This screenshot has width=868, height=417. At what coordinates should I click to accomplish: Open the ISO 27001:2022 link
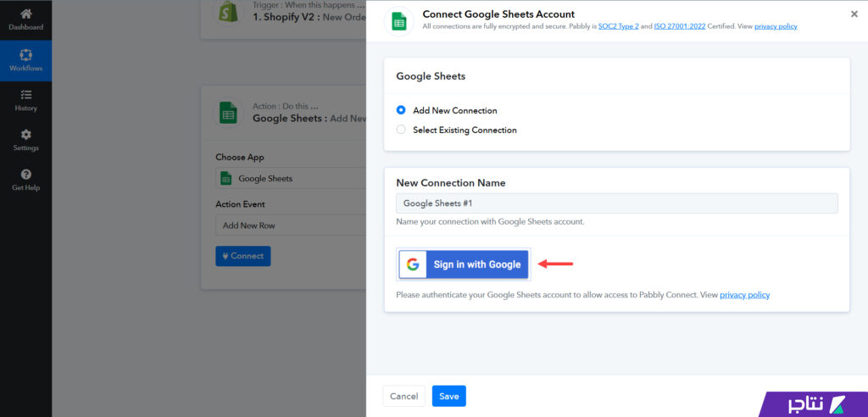679,26
